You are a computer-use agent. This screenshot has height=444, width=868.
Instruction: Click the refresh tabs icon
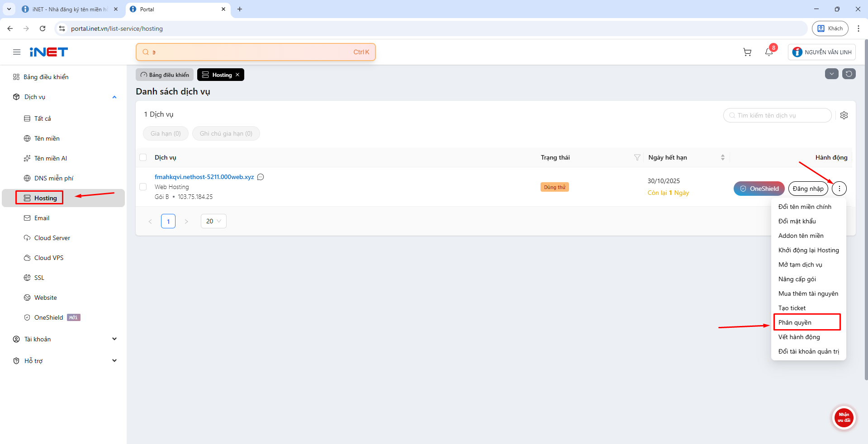coord(849,74)
